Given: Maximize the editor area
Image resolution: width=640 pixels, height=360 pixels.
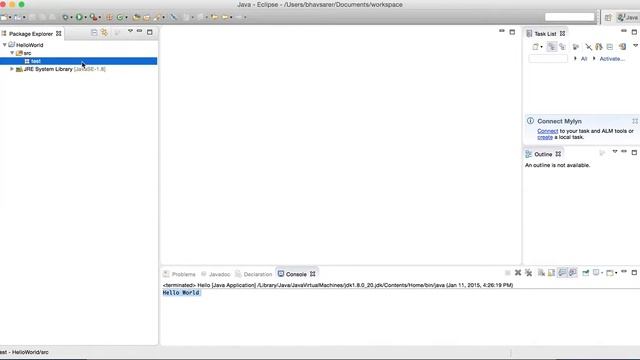Looking at the screenshot, I should 512,32.
